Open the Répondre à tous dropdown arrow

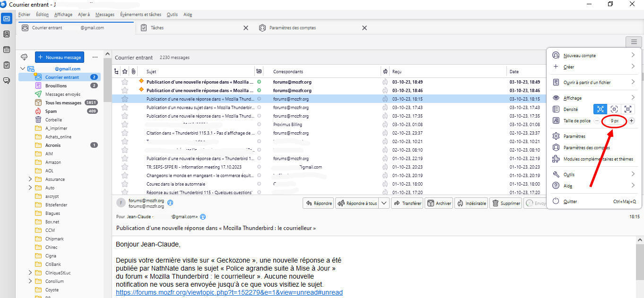click(x=384, y=204)
